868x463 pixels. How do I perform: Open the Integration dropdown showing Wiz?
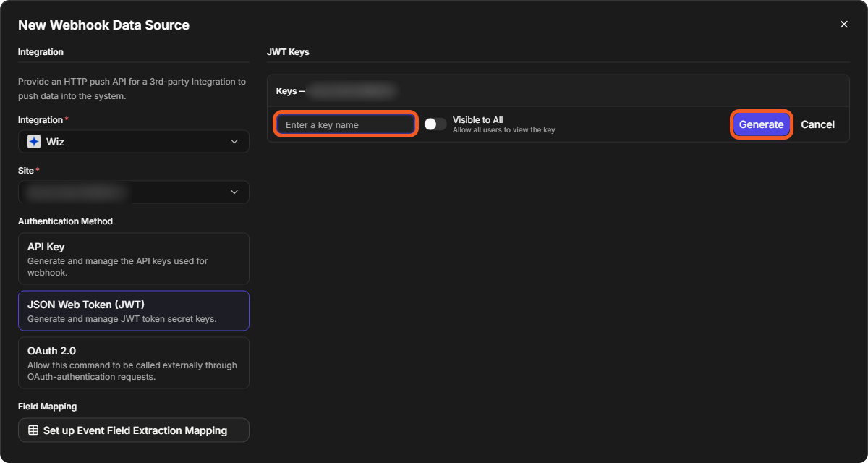134,142
